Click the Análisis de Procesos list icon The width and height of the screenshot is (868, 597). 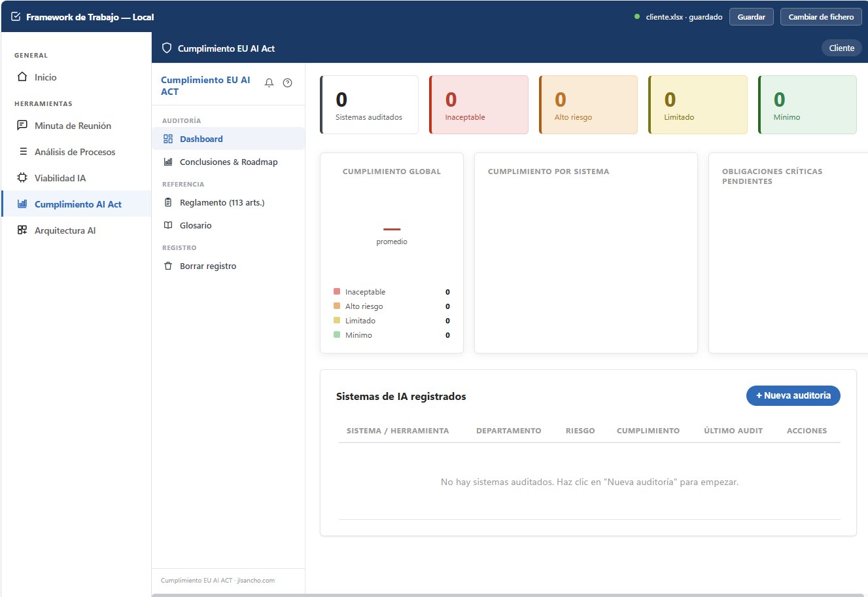click(x=23, y=152)
